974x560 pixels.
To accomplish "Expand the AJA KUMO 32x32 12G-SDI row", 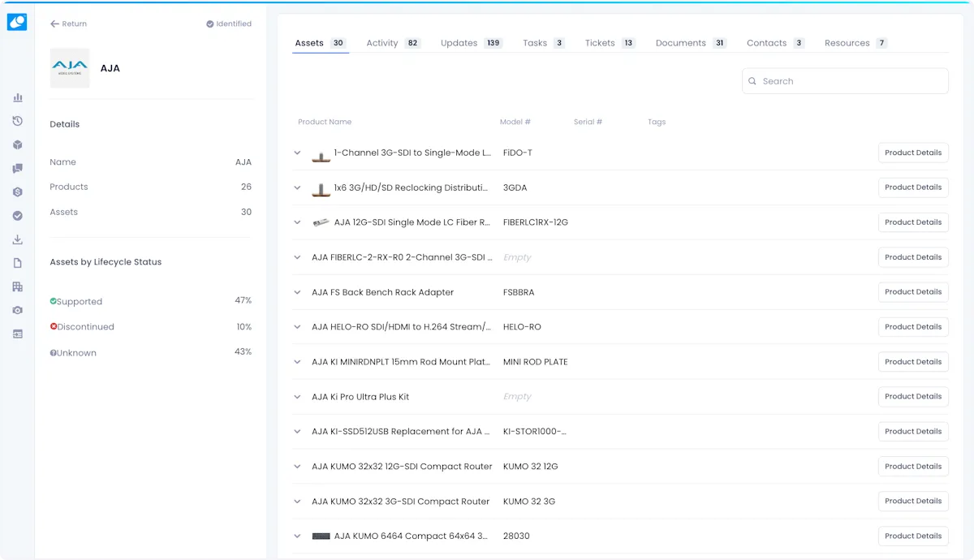I will coord(297,467).
